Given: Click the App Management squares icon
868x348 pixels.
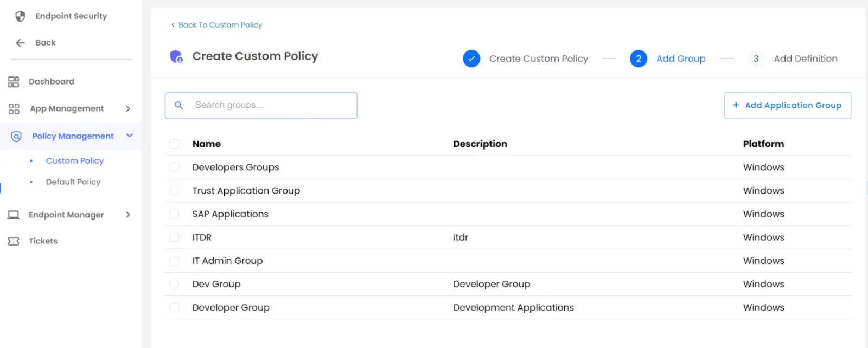Looking at the screenshot, I should [14, 109].
